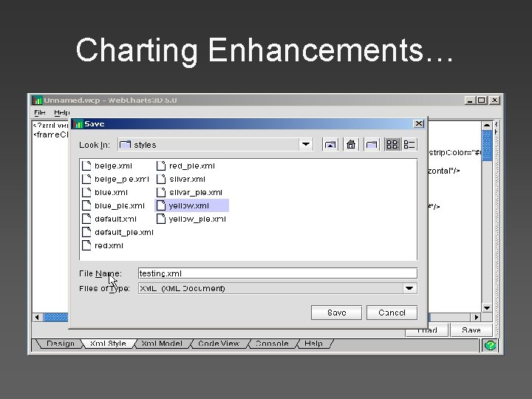The height and width of the screenshot is (399, 532).
Task: Select default.xml file
Action: pos(109,219)
